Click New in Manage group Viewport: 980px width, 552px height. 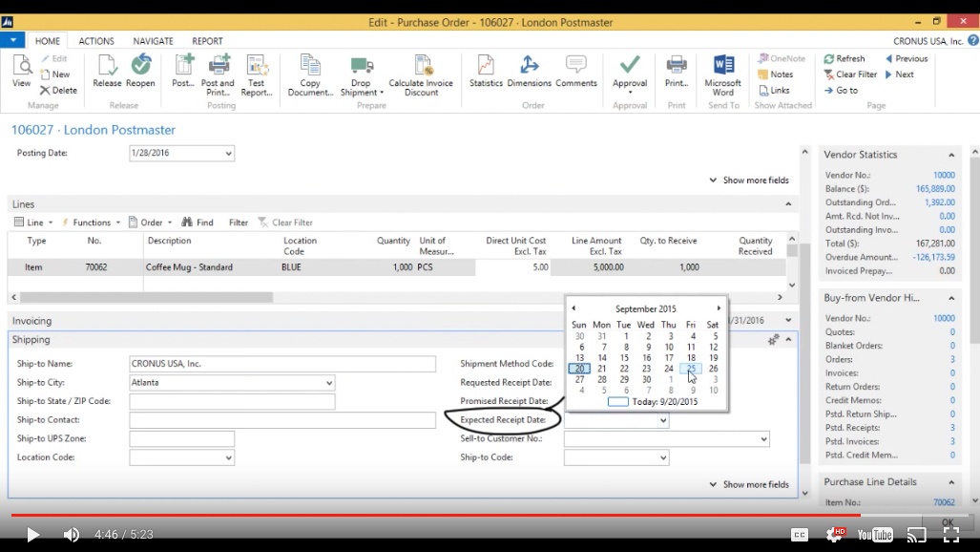coord(55,74)
